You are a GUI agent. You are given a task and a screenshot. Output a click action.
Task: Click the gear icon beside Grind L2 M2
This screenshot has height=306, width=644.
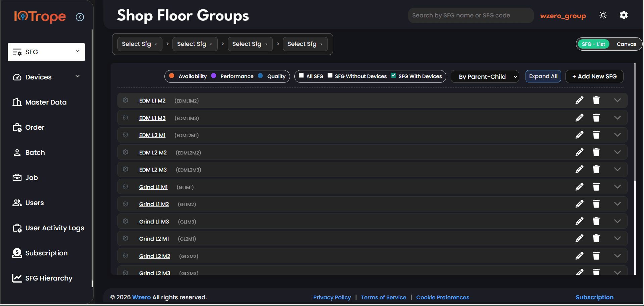point(126,256)
